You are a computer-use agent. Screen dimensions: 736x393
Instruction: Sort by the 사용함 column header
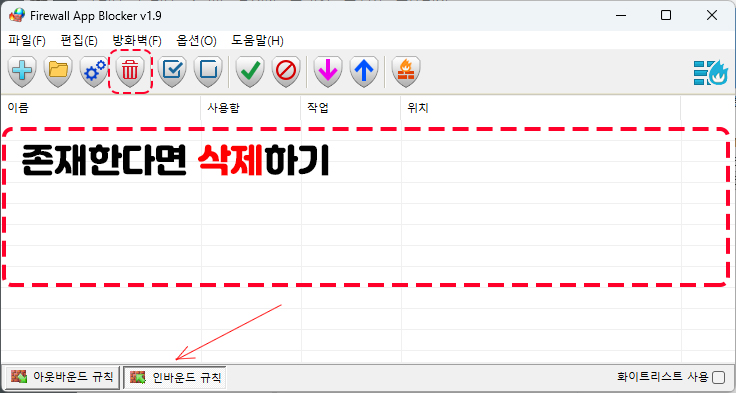coord(251,108)
